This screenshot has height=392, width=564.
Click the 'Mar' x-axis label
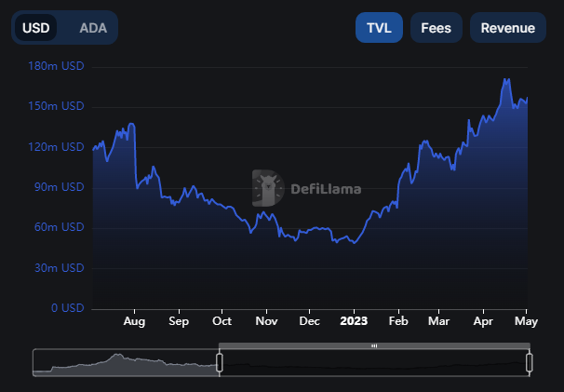point(439,321)
